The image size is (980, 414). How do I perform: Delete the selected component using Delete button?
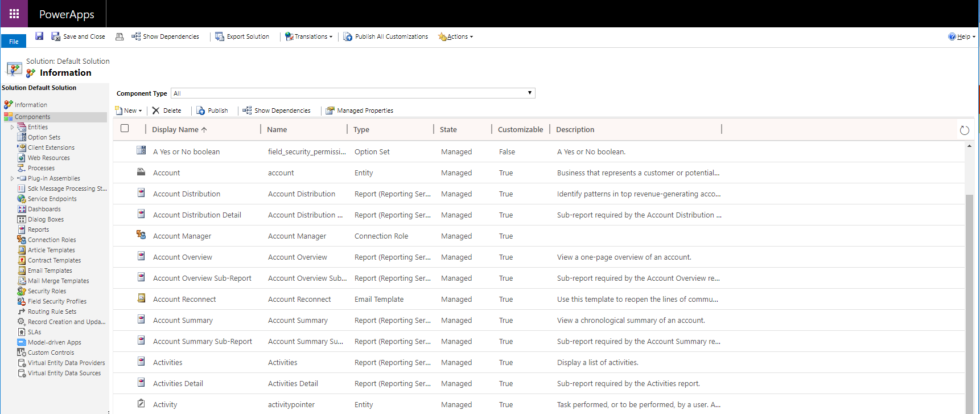coord(166,110)
